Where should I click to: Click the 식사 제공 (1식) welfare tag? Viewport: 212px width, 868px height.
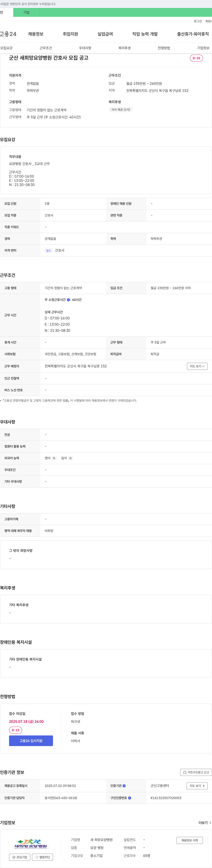[x=121, y=110]
